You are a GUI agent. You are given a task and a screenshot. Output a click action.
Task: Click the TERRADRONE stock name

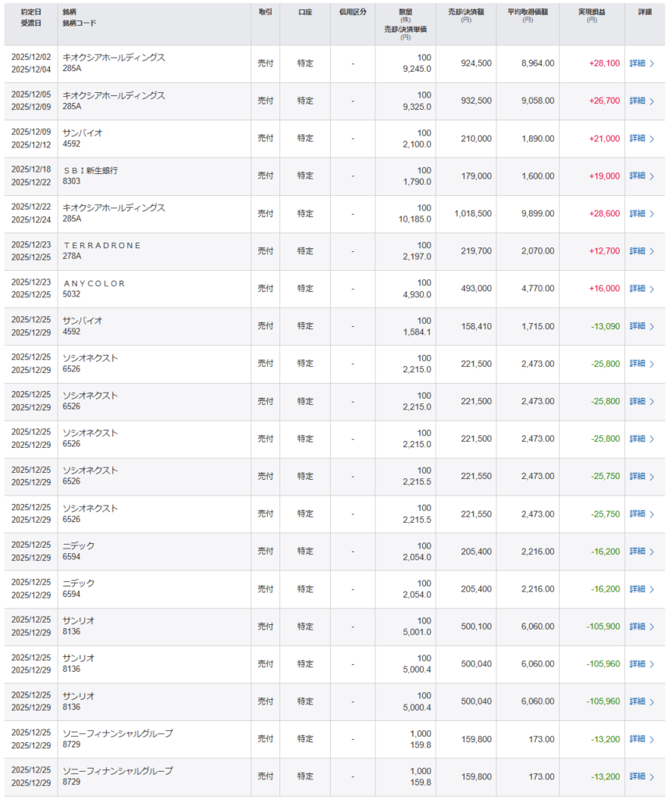pyautogui.click(x=101, y=245)
